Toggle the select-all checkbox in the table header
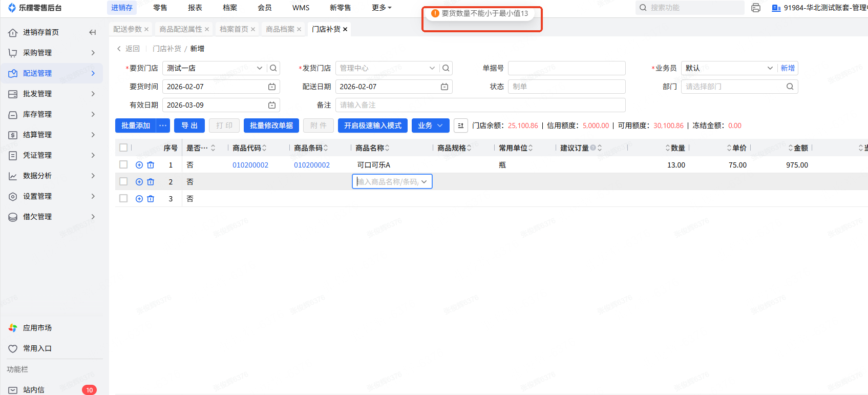Screen dimensions: 868x395 [123, 148]
